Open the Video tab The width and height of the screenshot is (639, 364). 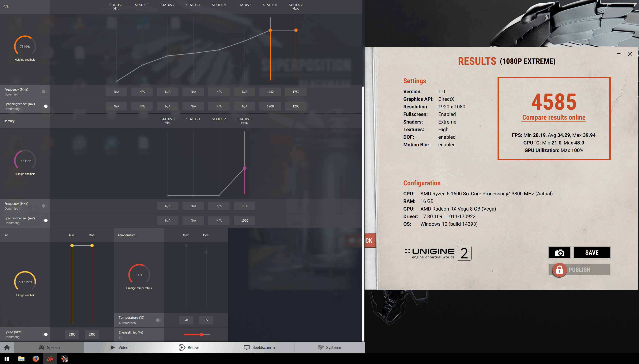[119, 347]
